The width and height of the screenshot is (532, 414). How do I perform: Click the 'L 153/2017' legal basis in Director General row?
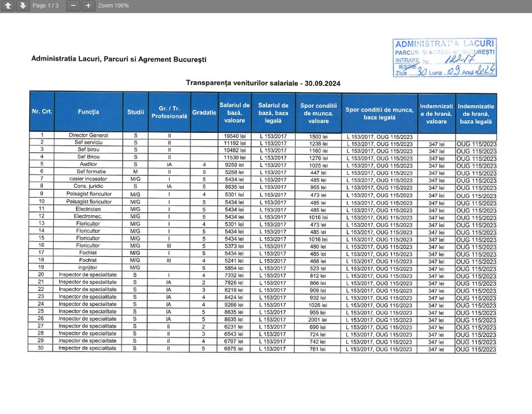(x=273, y=136)
